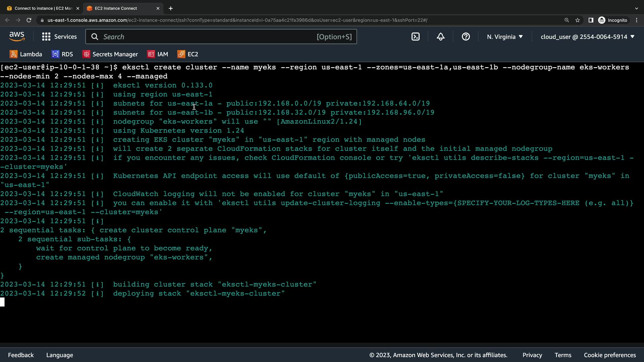Click the Feedback link in footer
The image size is (644, 362).
click(21, 355)
